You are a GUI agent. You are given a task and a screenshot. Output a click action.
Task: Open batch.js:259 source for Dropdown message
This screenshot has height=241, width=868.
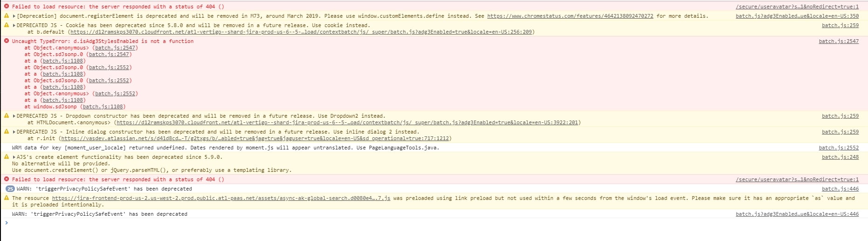click(840, 116)
